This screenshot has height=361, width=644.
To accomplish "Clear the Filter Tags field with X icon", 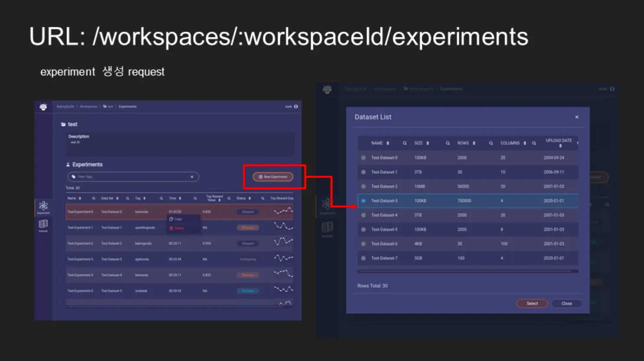I will [x=192, y=177].
